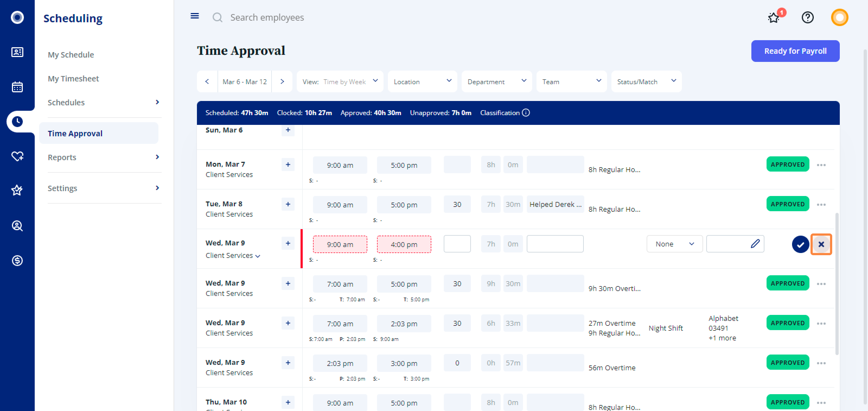Open more options for Mon, Mar 7 row
Screen dimensions: 868x411
tap(821, 165)
